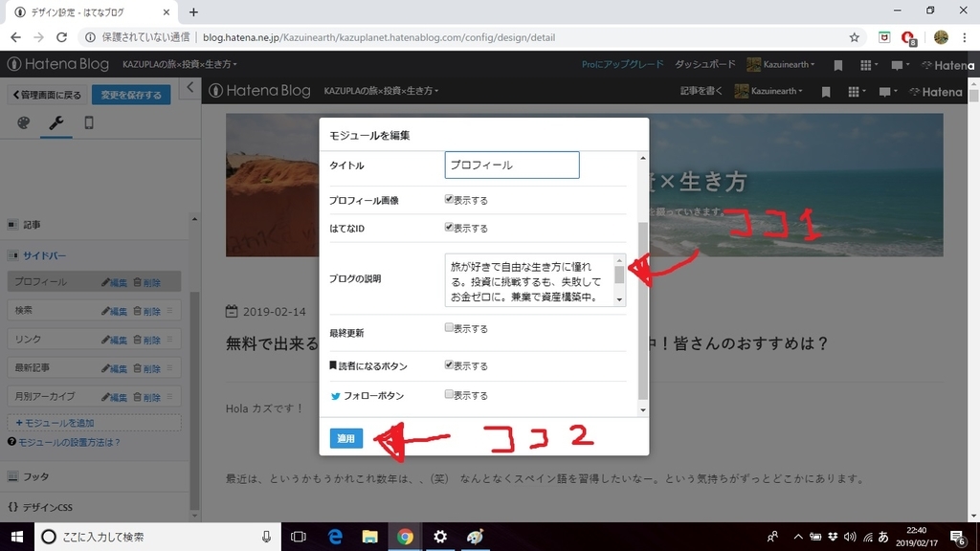Click 記事を書く in preview header
The image size is (980, 551).
coord(702,91)
